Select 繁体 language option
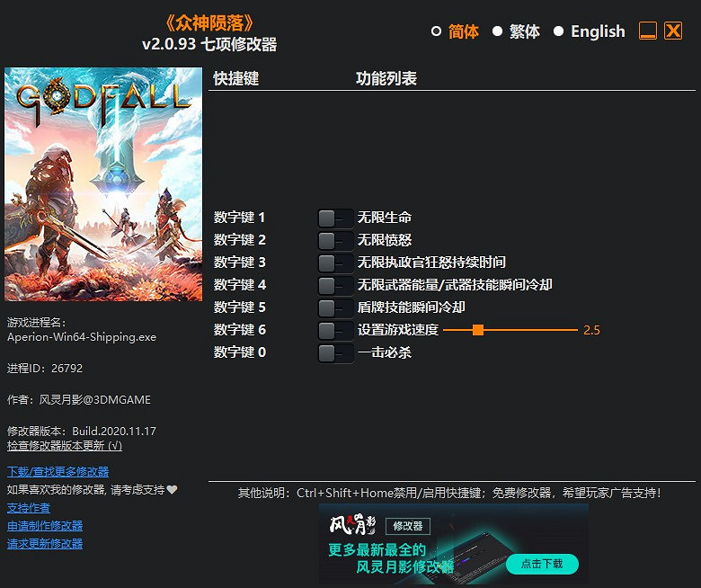This screenshot has width=701, height=588. coord(497,31)
